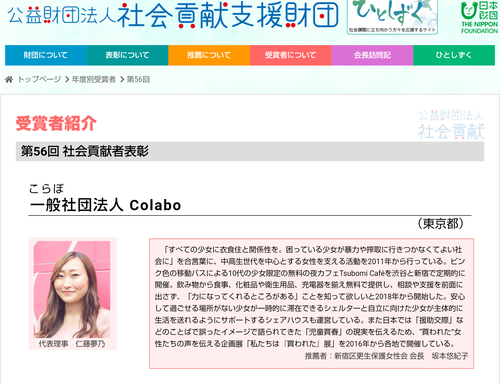
Task: Open the green ひとしずく menu item
Action: click(x=454, y=55)
